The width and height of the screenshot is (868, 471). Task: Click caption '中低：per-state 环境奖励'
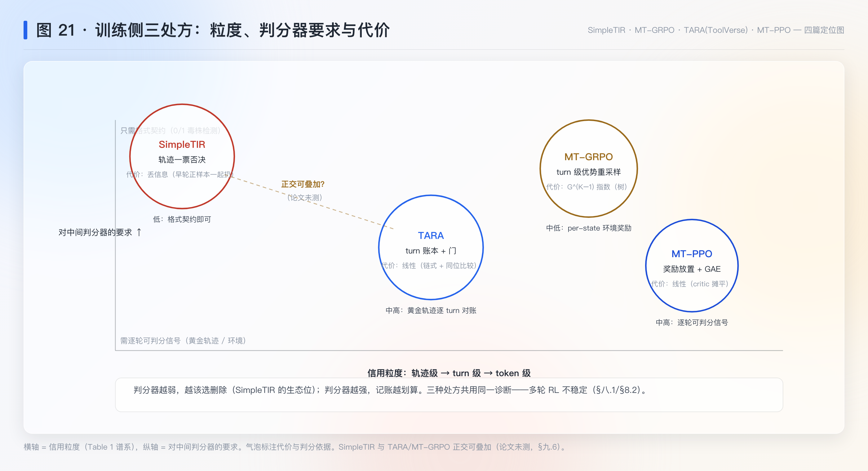(x=588, y=228)
